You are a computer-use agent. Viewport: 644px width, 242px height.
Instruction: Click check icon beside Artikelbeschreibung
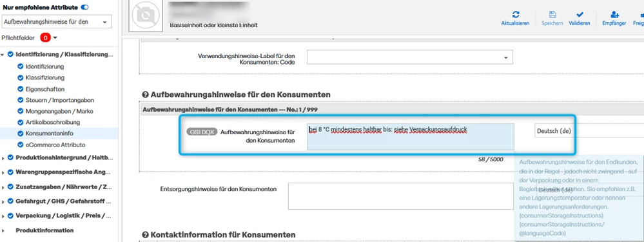(x=20, y=122)
